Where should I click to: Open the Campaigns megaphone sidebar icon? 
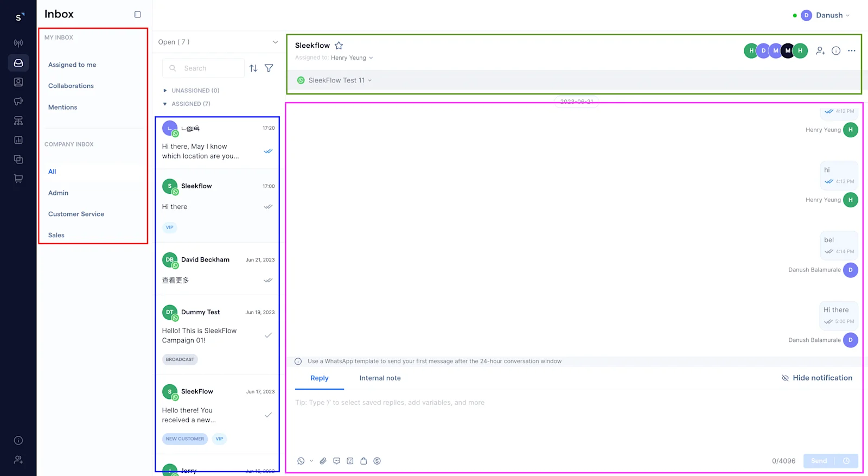tap(18, 101)
